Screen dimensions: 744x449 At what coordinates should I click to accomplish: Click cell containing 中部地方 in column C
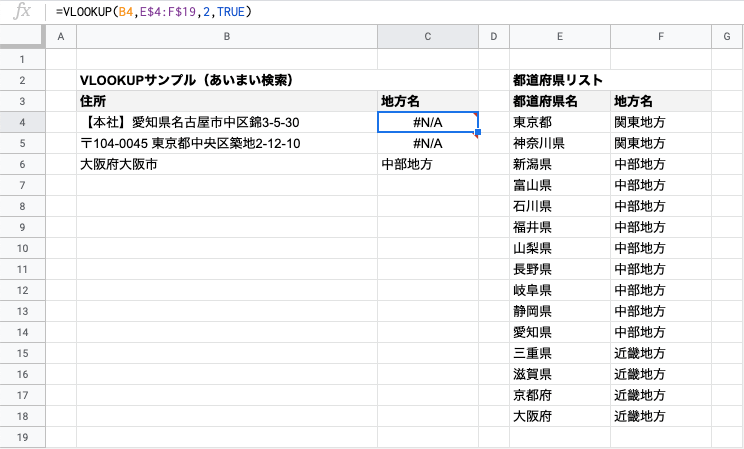(x=428, y=164)
